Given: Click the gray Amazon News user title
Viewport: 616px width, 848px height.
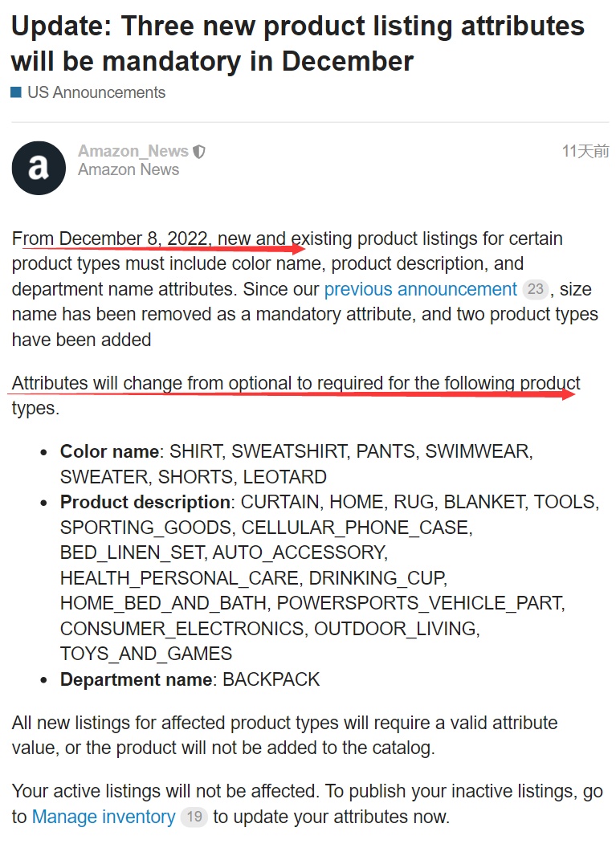Looking at the screenshot, I should pyautogui.click(x=129, y=169).
